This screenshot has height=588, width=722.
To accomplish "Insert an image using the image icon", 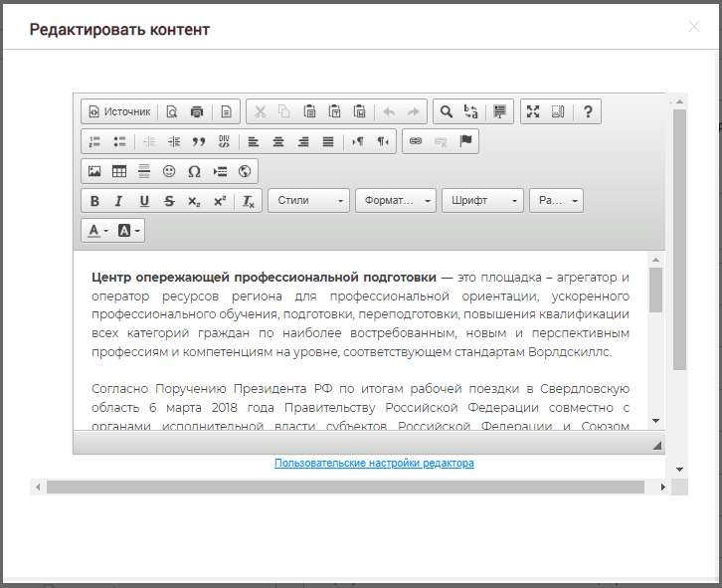I will 94,171.
